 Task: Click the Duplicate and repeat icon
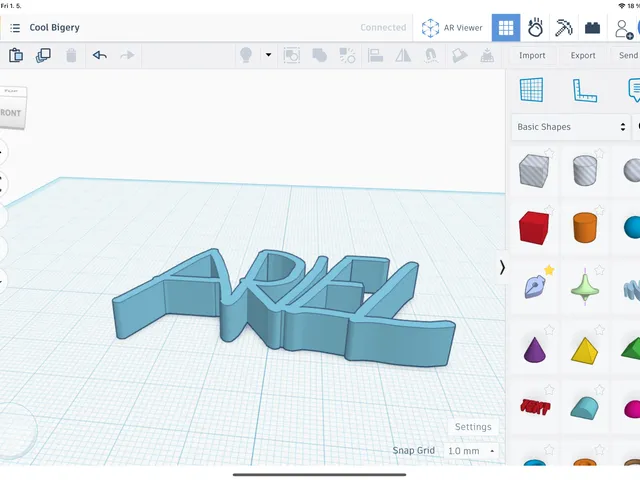[x=43, y=55]
